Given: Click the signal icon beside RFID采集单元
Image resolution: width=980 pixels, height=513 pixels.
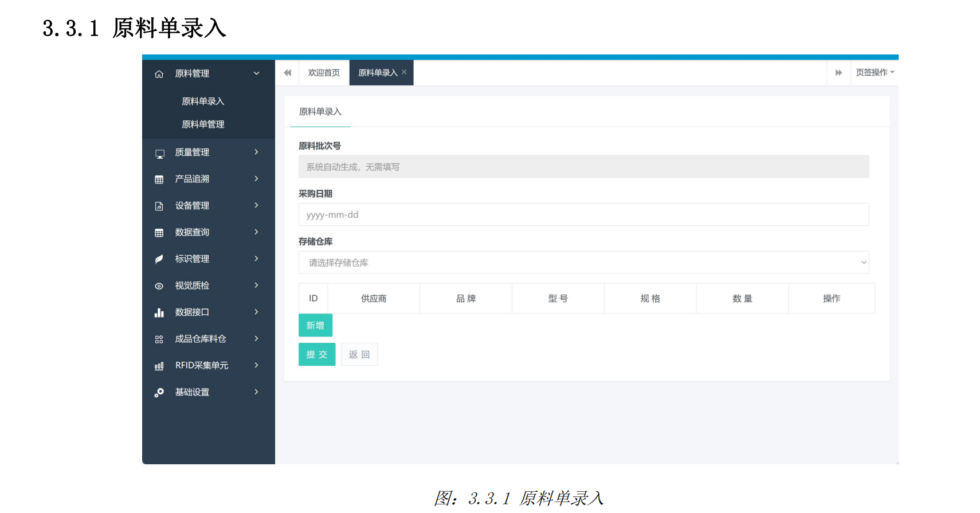Looking at the screenshot, I should [x=159, y=366].
